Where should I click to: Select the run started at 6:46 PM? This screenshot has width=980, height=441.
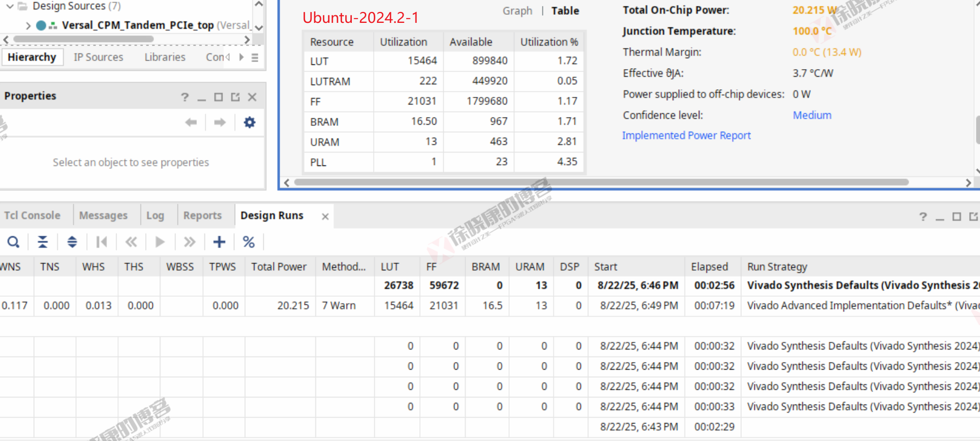(490, 285)
